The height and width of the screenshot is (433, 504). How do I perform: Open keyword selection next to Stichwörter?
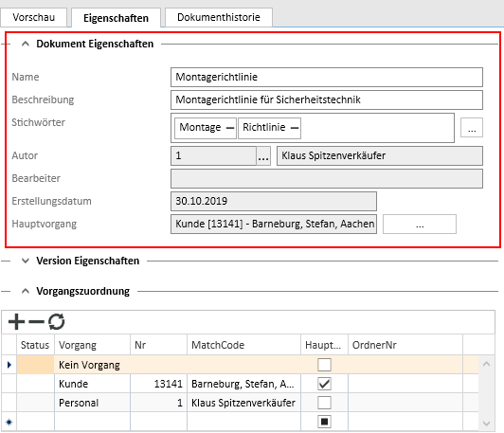[472, 128]
